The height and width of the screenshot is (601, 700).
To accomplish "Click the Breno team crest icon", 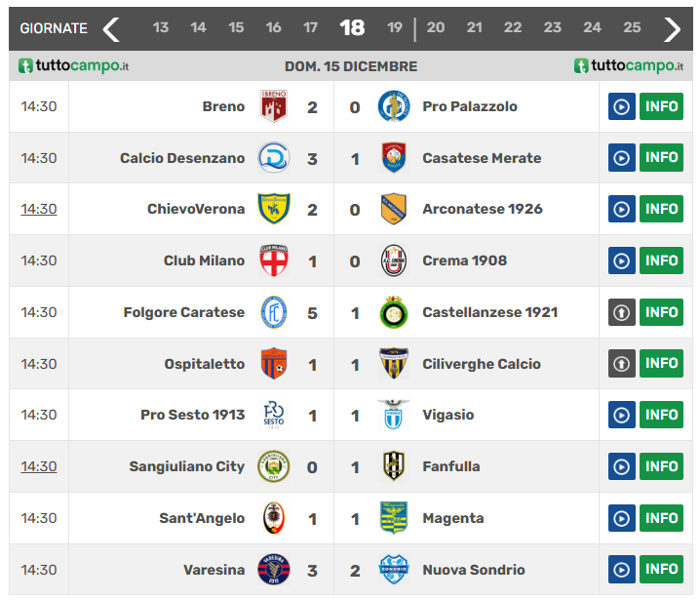I will 273,106.
